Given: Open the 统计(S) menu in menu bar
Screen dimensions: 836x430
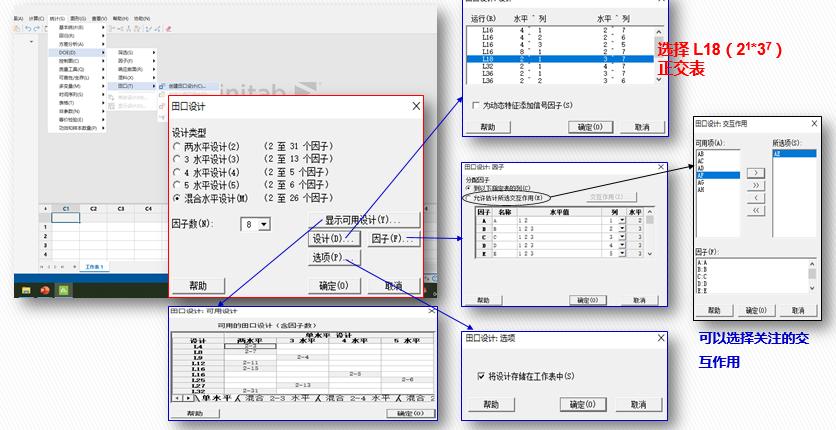Looking at the screenshot, I should tap(57, 18).
